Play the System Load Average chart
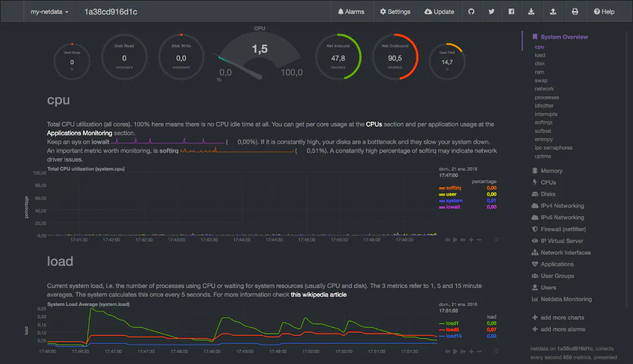The height and width of the screenshot is (364, 633). 456,352
